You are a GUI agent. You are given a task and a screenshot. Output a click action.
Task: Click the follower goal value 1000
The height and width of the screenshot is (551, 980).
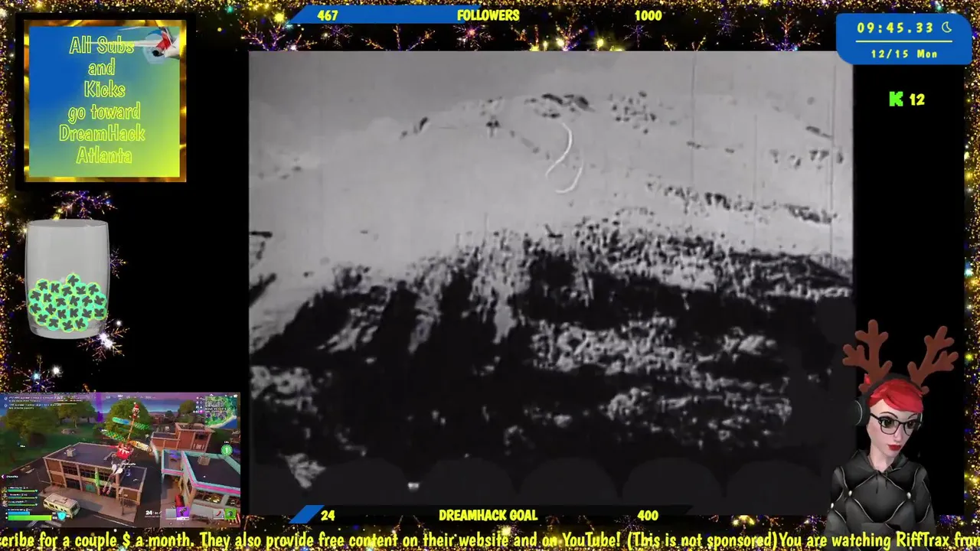click(648, 15)
